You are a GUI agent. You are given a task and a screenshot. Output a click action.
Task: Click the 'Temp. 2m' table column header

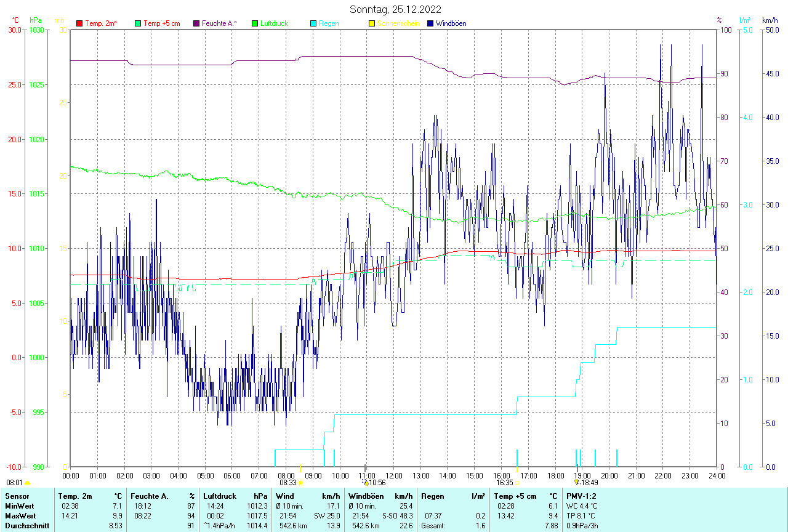pyautogui.click(x=75, y=496)
